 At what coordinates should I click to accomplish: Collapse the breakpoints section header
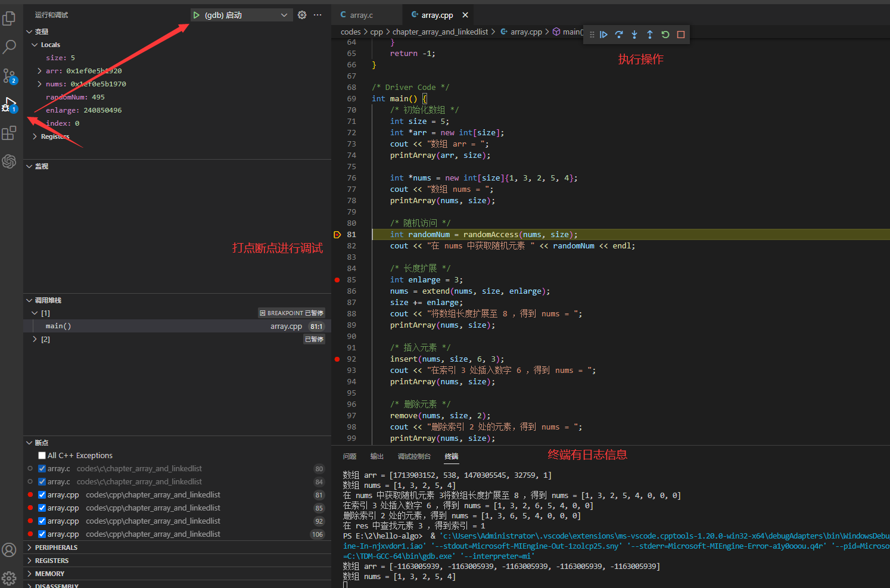[177, 443]
